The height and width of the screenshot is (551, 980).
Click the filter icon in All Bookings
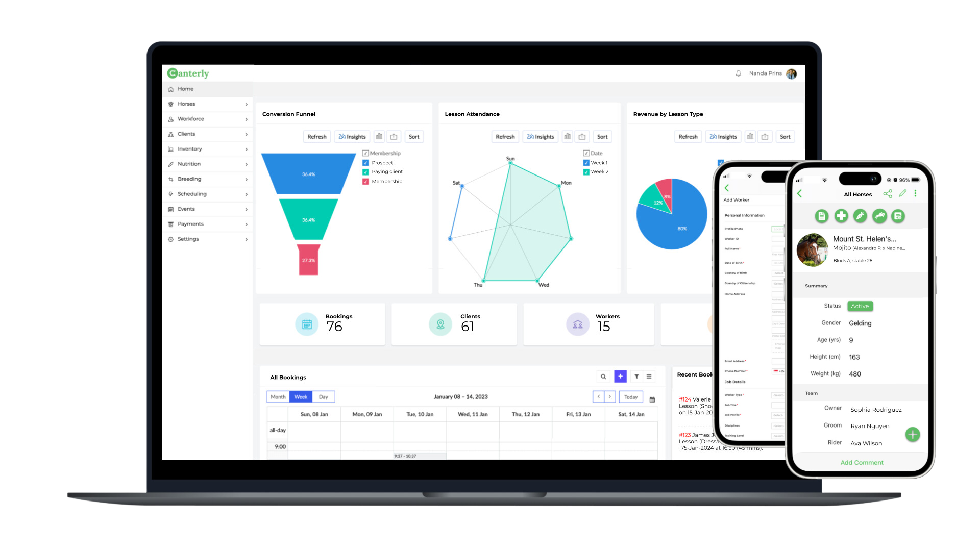tap(636, 376)
